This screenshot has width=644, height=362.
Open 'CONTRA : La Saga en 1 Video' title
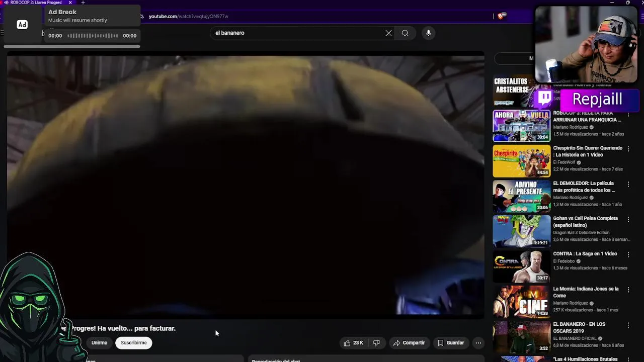pos(585,254)
